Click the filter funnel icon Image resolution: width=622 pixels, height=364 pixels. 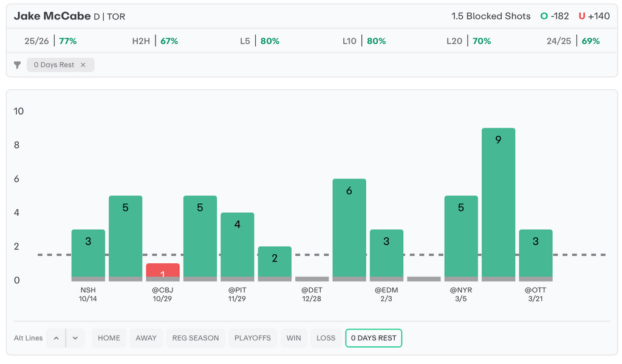pos(18,65)
